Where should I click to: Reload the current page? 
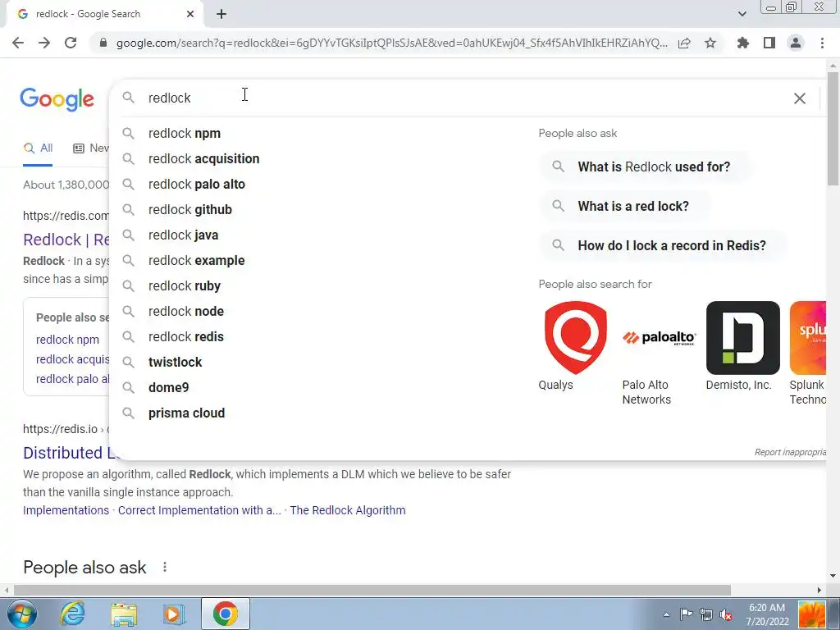coord(71,43)
